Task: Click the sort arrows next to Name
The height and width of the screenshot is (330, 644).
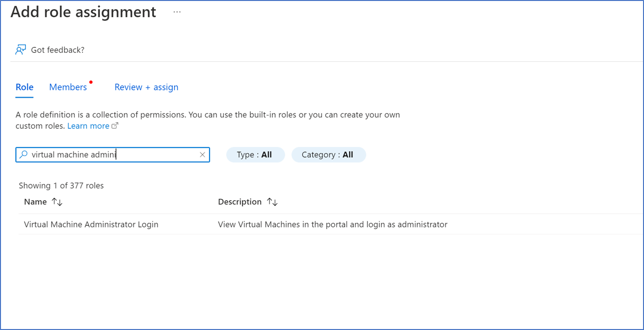Action: tap(57, 202)
